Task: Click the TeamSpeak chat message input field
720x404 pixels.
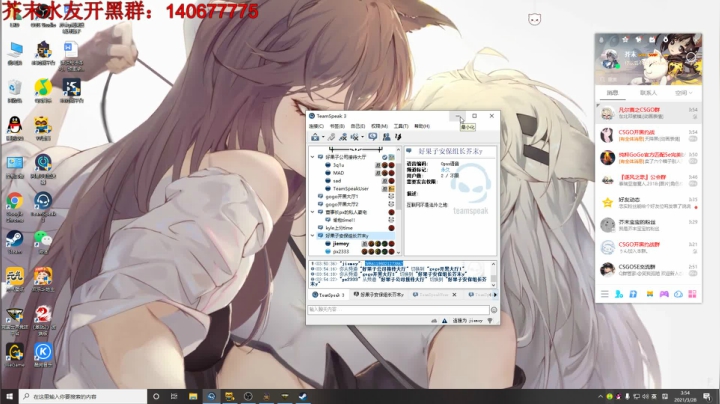Action: pos(398,310)
